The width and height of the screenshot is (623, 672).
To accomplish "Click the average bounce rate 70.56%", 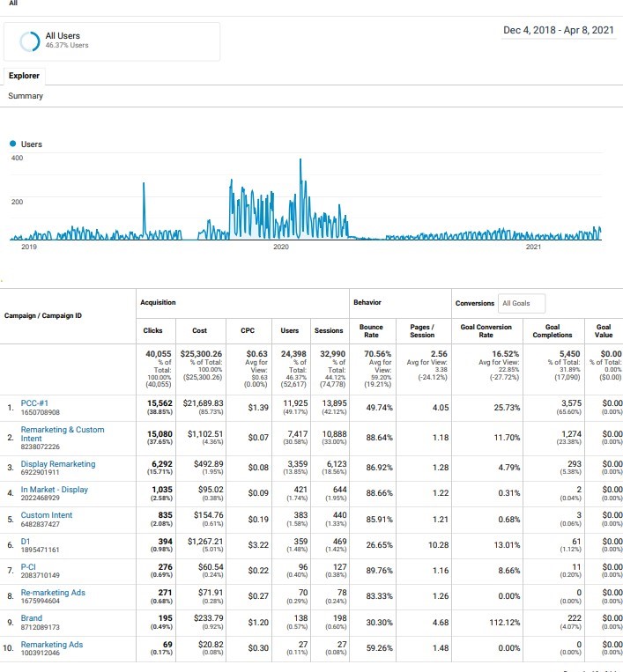I will tap(377, 353).
